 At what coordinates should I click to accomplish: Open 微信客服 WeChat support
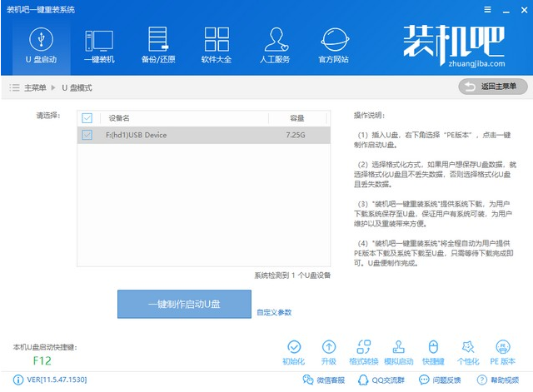(318, 380)
